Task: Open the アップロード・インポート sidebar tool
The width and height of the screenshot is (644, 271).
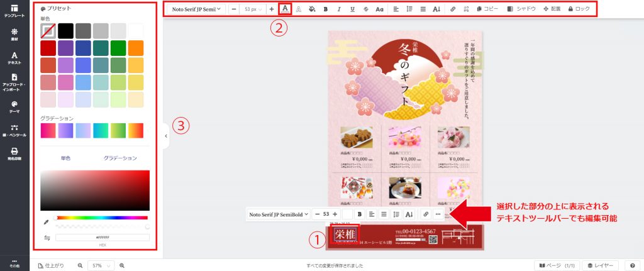Action: pyautogui.click(x=14, y=80)
